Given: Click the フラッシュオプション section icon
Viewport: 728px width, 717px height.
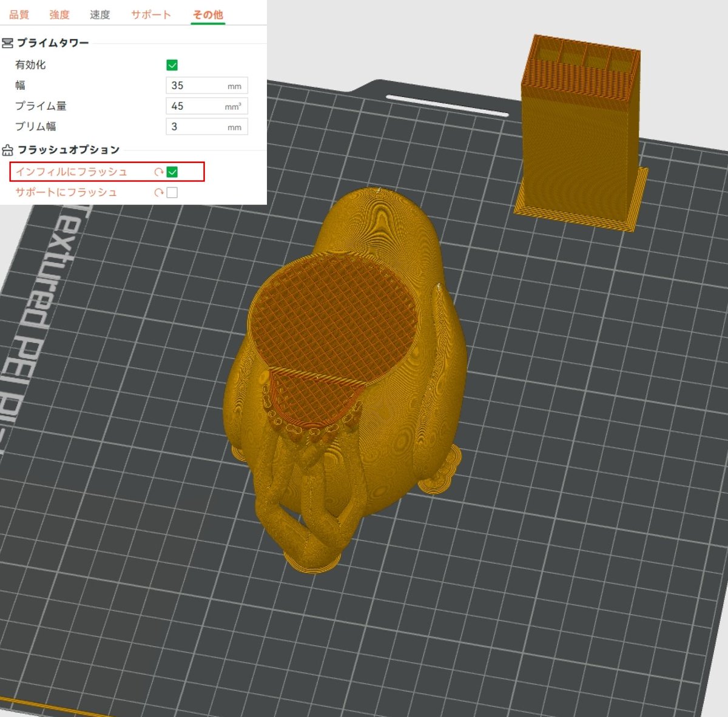Looking at the screenshot, I should [7, 150].
